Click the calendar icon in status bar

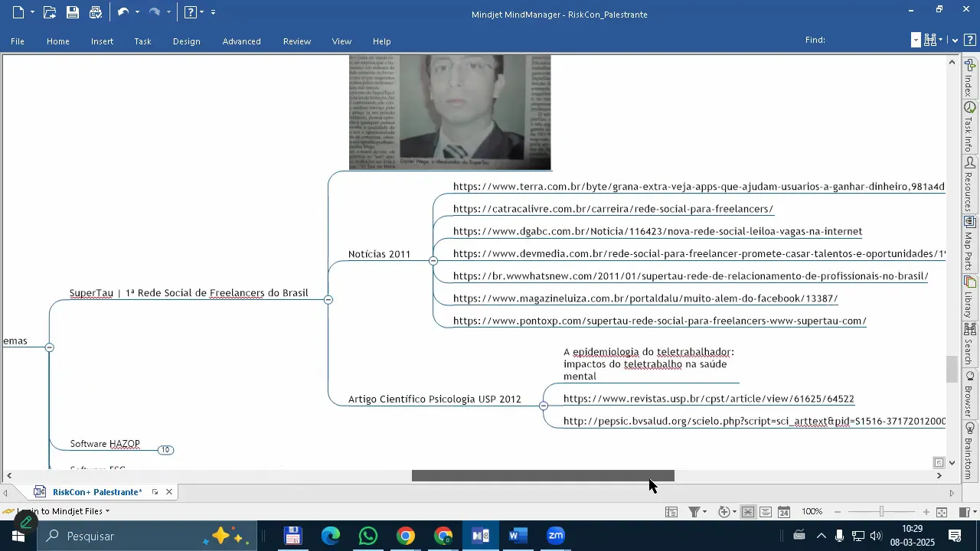point(784,512)
